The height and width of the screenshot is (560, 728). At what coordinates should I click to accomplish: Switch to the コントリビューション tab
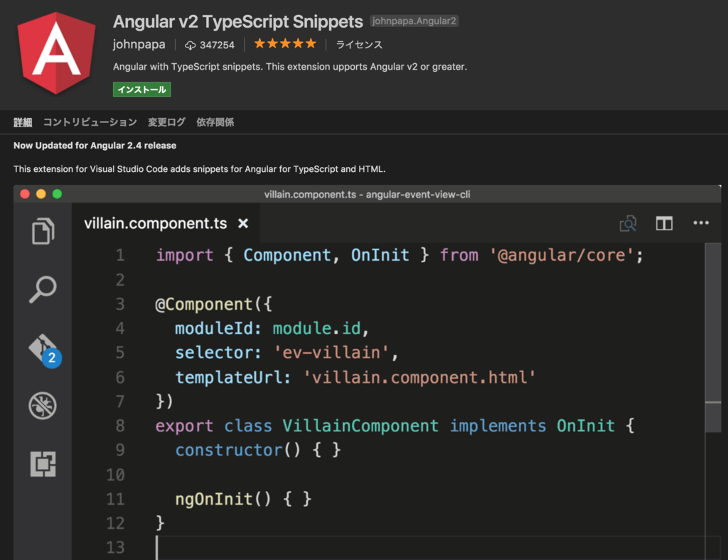[90, 122]
